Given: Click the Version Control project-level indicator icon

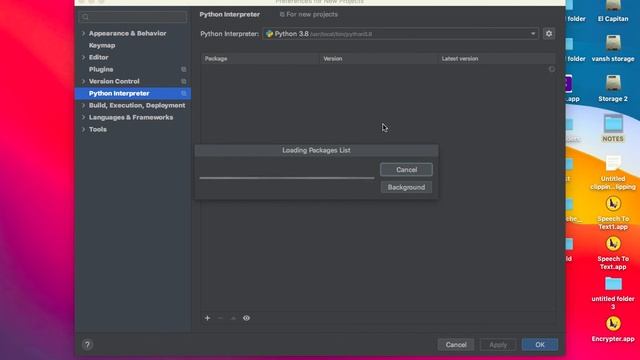Looking at the screenshot, I should point(184,81).
